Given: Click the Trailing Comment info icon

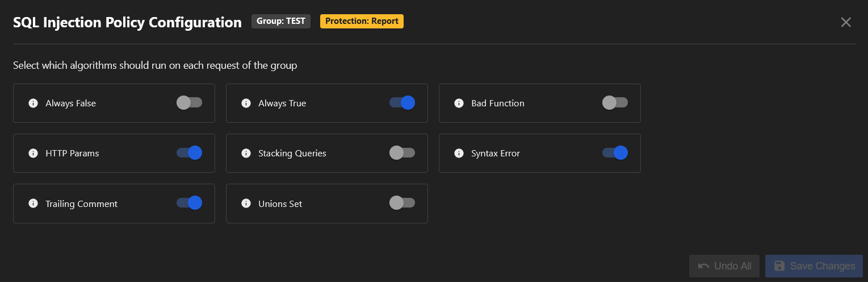Looking at the screenshot, I should [x=33, y=204].
